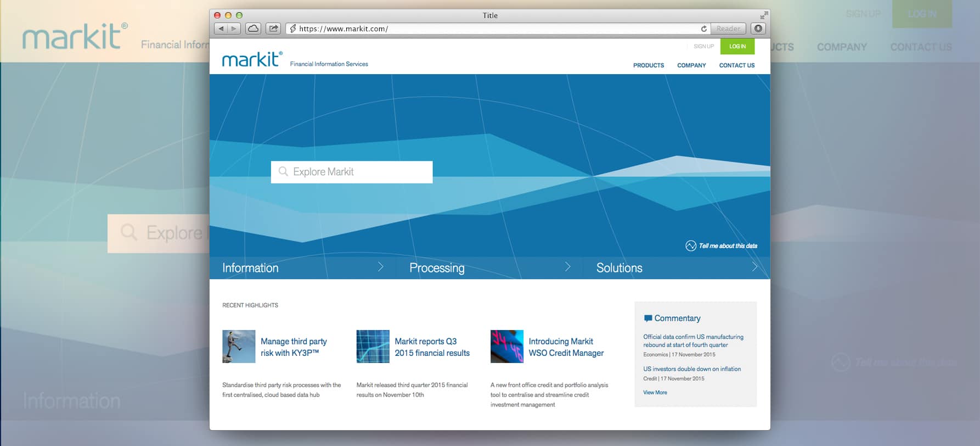Click the browser forward arrow button
Image resolution: width=980 pixels, height=446 pixels.
pyautogui.click(x=234, y=29)
